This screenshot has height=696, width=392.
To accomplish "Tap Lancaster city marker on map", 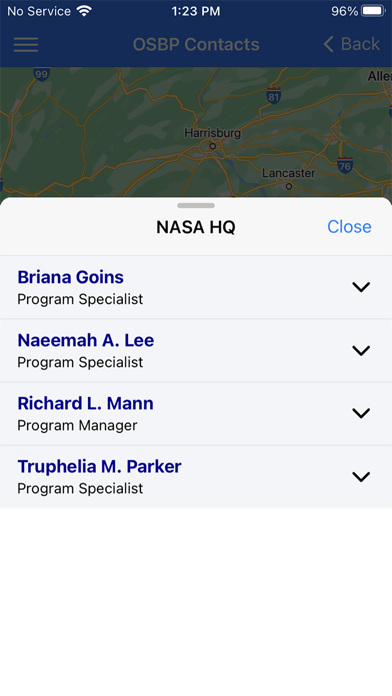I will coord(289,186).
